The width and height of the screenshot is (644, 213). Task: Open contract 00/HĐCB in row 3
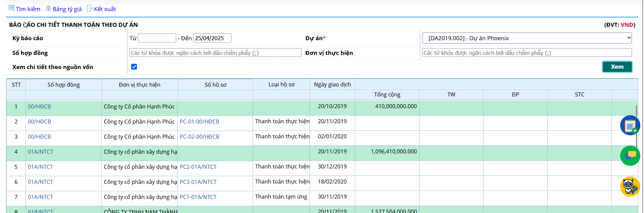pos(39,137)
